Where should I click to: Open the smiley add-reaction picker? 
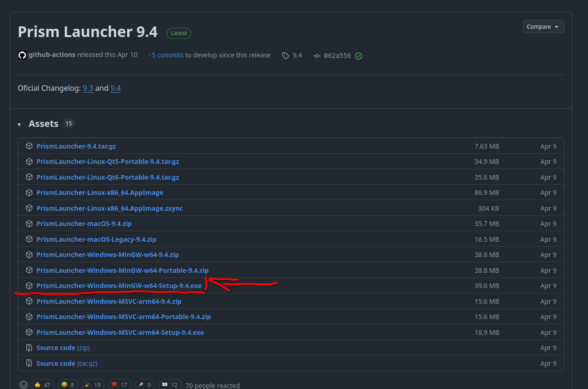pyautogui.click(x=23, y=385)
